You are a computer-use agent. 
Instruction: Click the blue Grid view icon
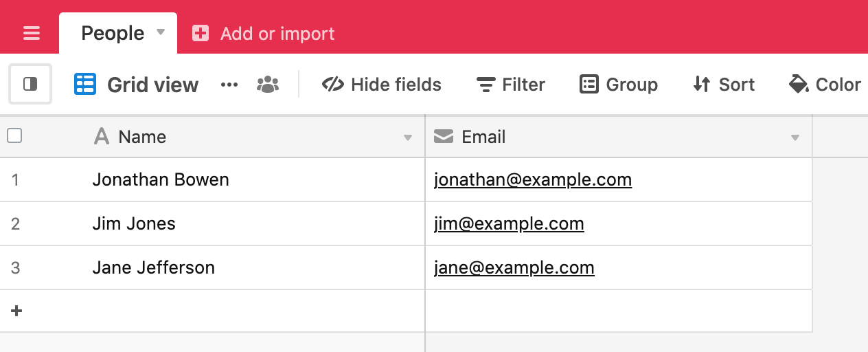(x=85, y=85)
